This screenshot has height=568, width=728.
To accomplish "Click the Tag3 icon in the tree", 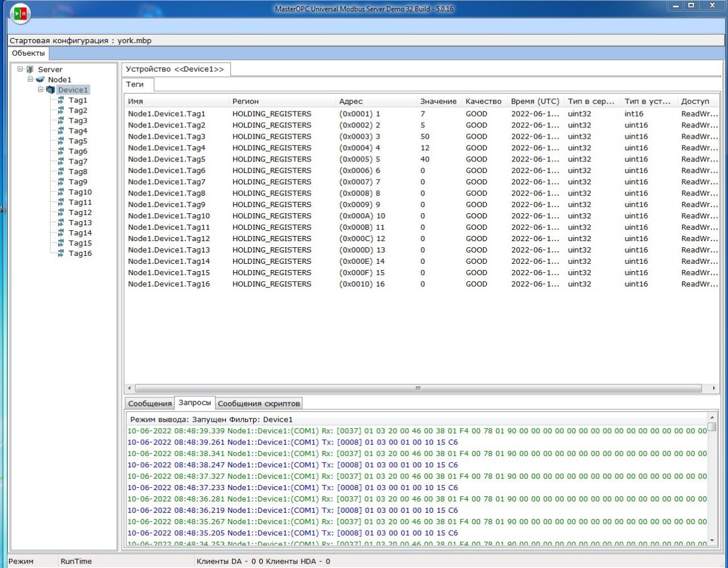I will 61,121.
